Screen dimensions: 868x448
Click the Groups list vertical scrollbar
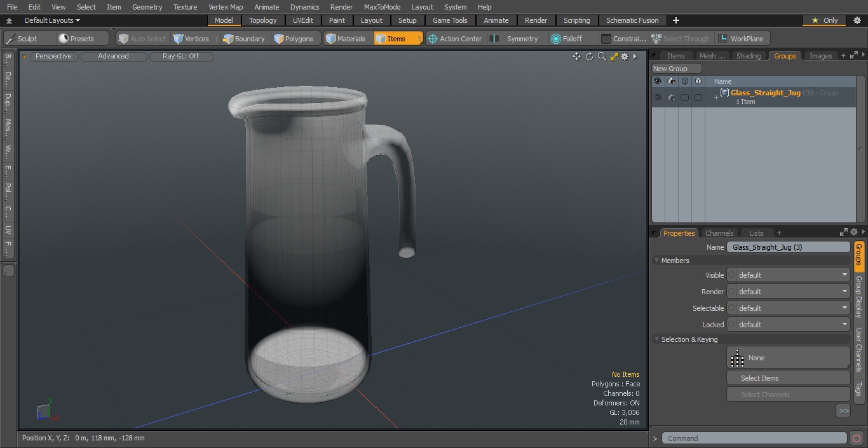(860, 149)
